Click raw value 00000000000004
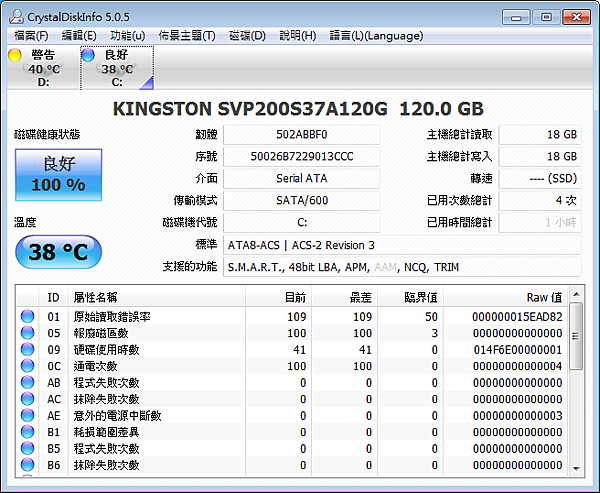This screenshot has height=493, width=600. 517,366
